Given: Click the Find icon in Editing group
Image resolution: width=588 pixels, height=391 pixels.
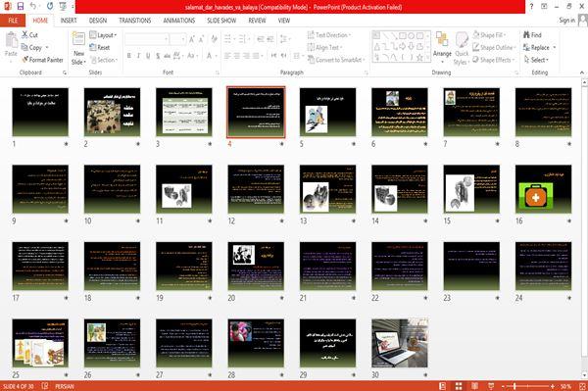Looking at the screenshot, I should [532, 35].
